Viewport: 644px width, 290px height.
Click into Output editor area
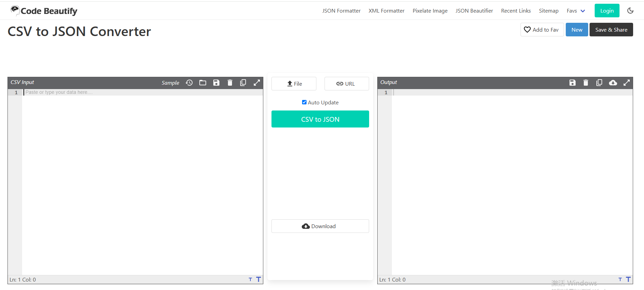[512, 182]
